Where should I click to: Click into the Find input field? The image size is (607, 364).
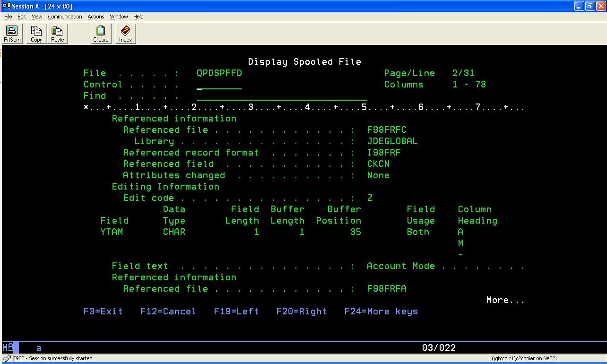tap(281, 96)
